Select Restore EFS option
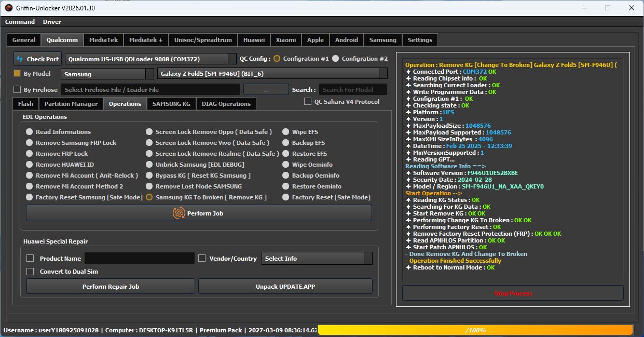644x337 pixels. [x=286, y=154]
